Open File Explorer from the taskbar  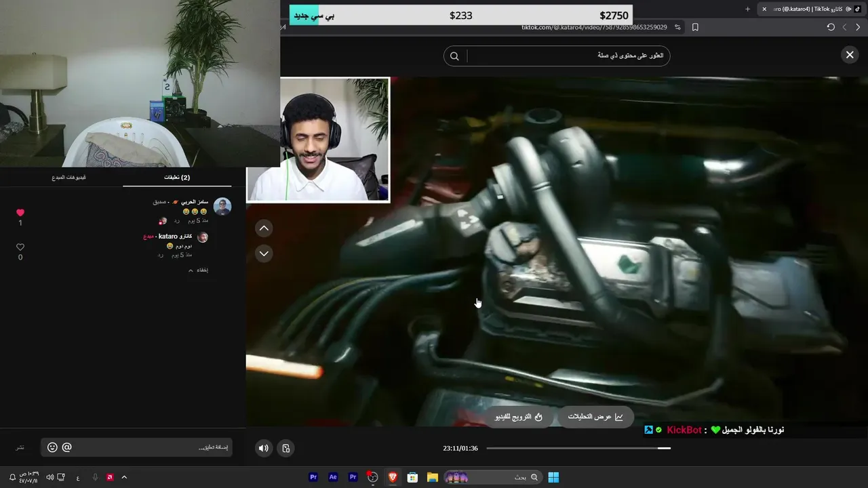(x=432, y=477)
